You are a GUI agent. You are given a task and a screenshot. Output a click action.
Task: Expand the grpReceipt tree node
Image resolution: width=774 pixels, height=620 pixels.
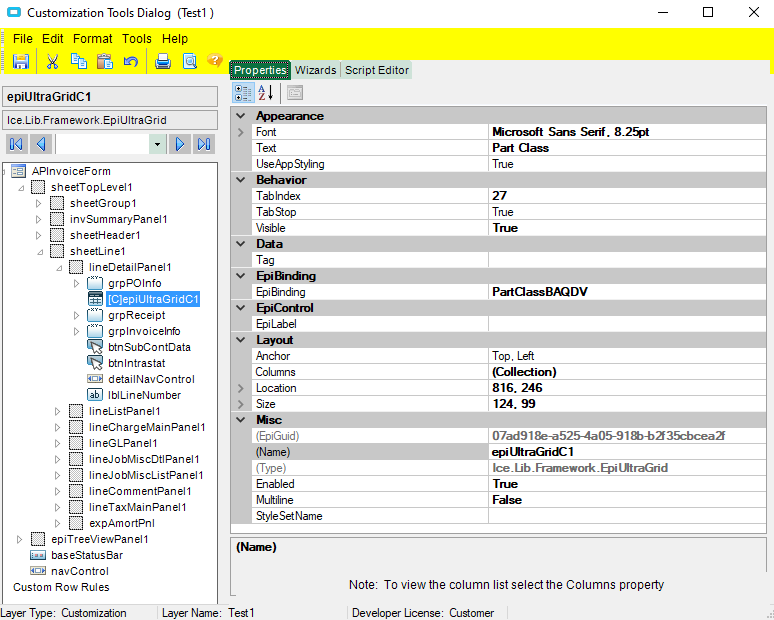point(77,315)
